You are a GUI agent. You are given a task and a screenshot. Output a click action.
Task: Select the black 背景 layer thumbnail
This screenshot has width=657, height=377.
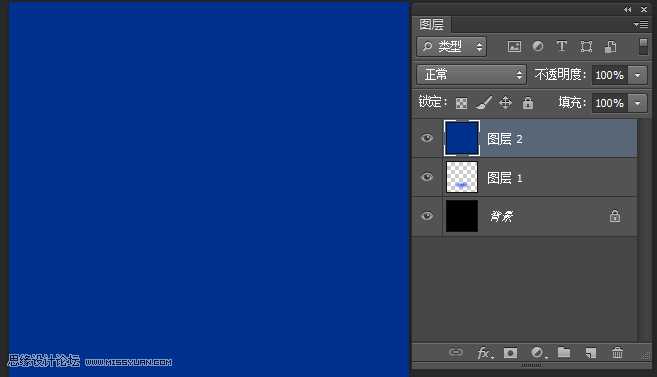462,216
